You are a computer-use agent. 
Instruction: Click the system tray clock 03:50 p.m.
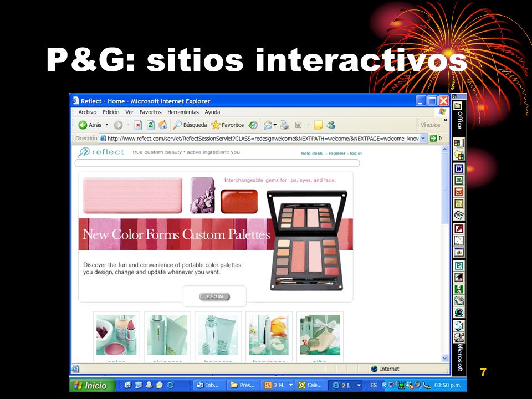tap(448, 386)
